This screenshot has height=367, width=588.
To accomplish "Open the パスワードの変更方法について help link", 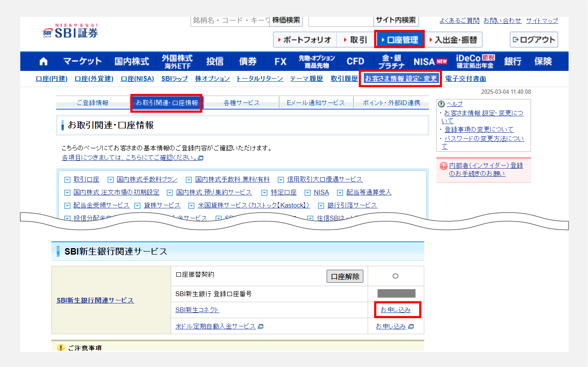I will (x=483, y=143).
